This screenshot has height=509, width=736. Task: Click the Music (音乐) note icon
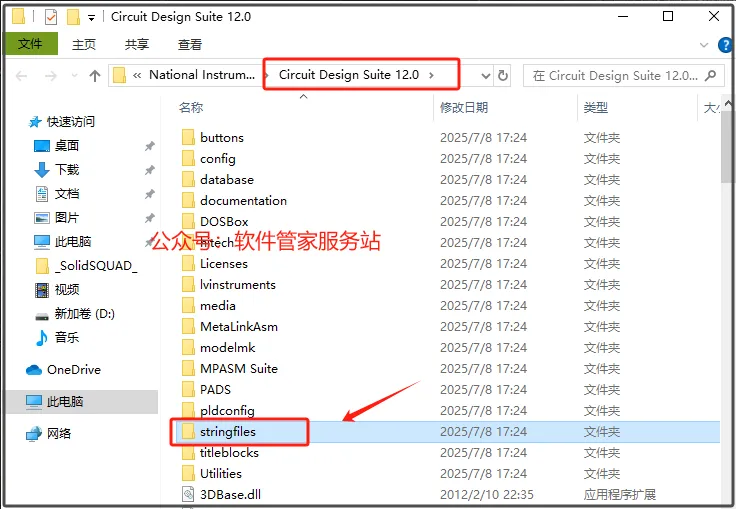42,338
